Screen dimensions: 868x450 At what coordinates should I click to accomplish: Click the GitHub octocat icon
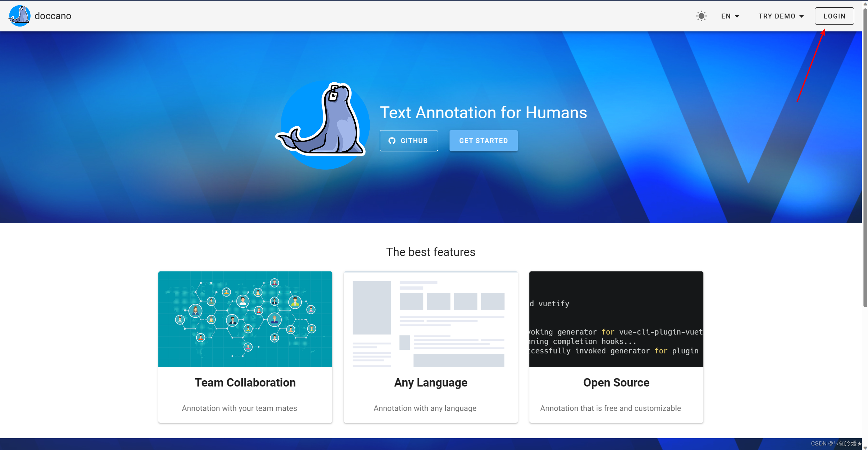pyautogui.click(x=392, y=141)
